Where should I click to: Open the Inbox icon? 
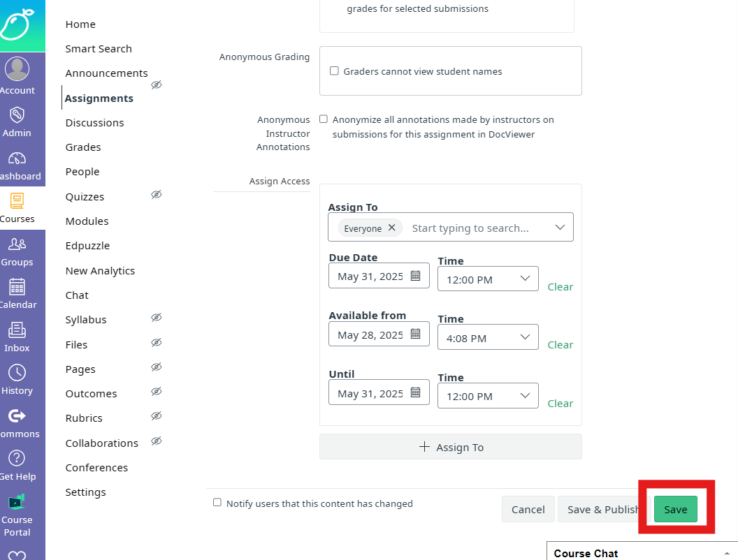coord(17,331)
